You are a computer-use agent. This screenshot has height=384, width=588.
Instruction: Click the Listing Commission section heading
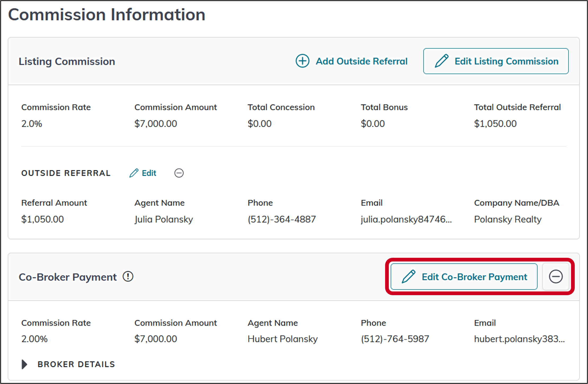(x=67, y=62)
